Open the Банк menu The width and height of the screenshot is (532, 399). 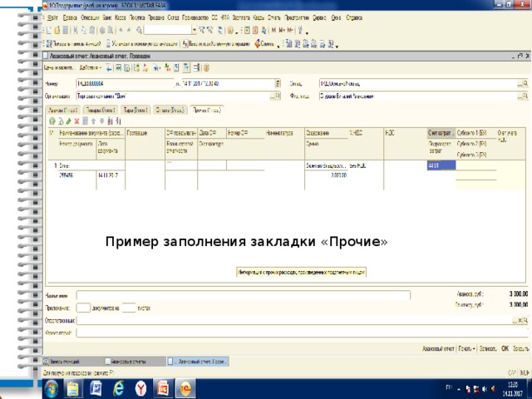(107, 17)
